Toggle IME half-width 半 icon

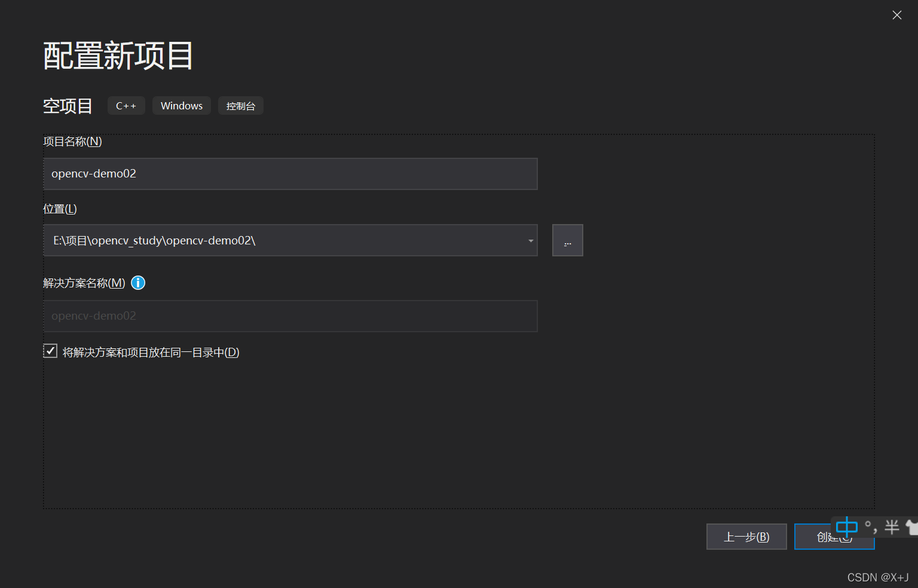tap(892, 527)
